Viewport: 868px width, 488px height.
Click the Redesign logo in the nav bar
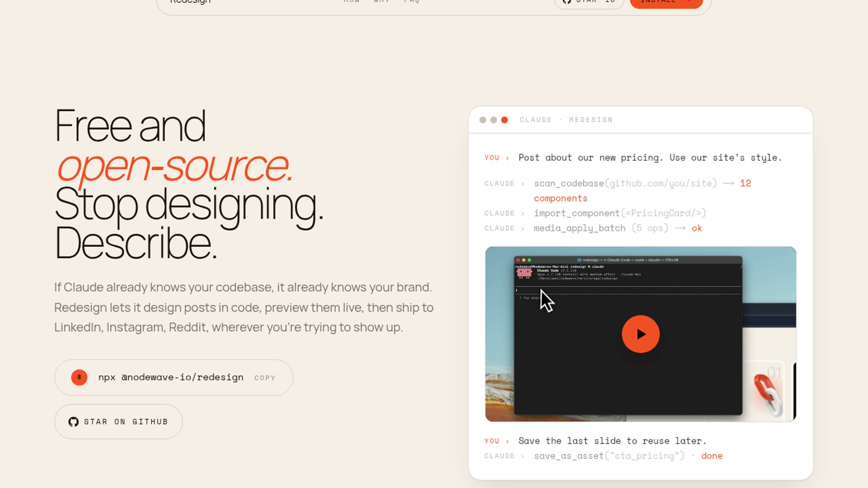click(x=190, y=2)
